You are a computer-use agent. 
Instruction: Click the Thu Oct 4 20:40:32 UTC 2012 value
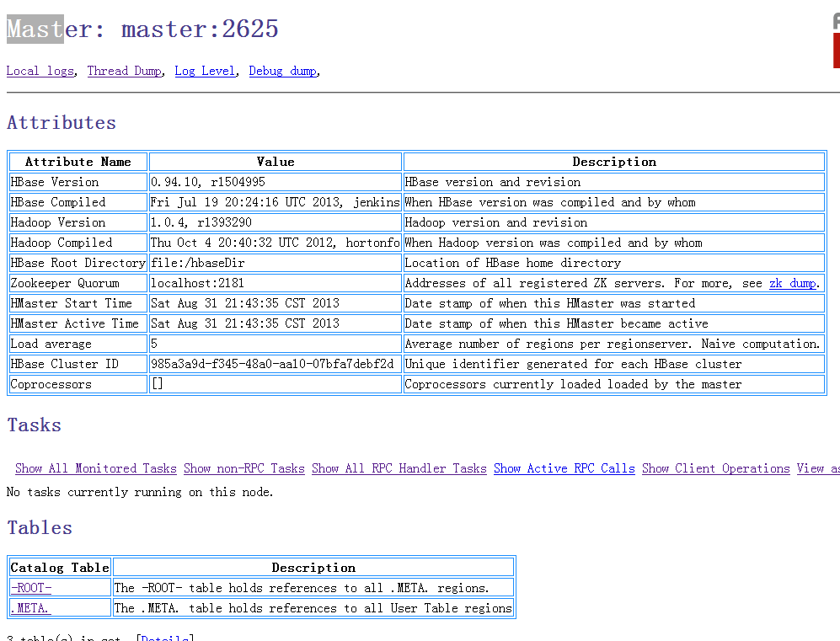(x=276, y=243)
